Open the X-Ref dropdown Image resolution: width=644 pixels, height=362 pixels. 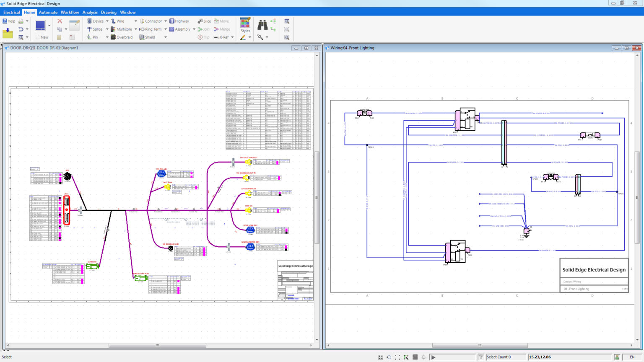point(234,37)
